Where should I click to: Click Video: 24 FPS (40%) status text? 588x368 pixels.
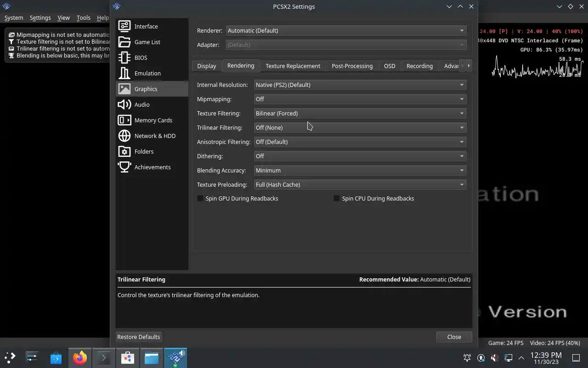(555, 343)
